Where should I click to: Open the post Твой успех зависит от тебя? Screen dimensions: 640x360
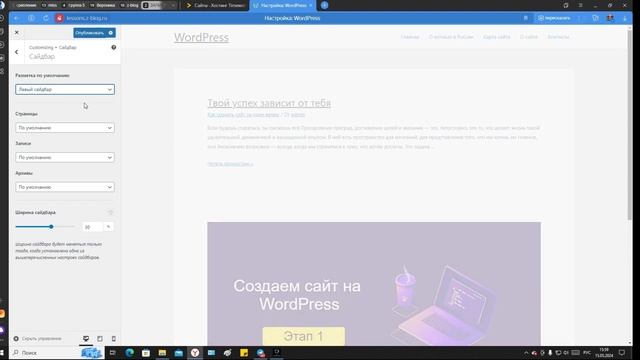coord(269,103)
